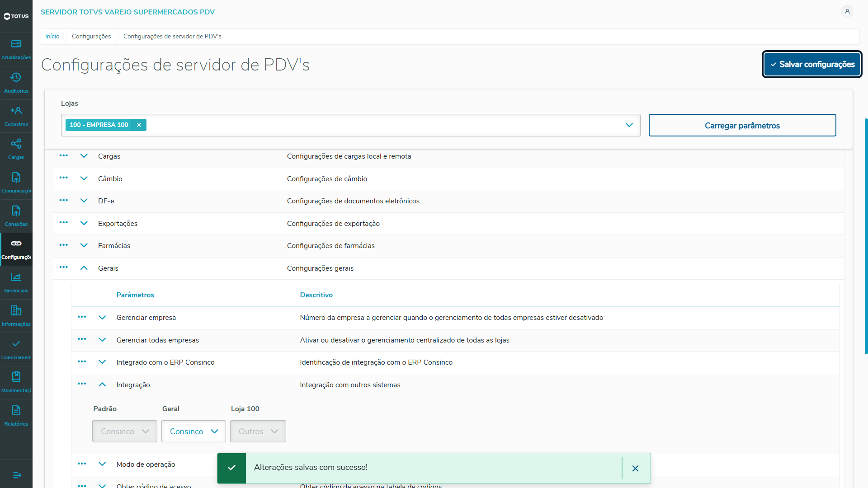868x488 pixels.
Task: Click Configurações in the breadcrumb
Action: 91,37
